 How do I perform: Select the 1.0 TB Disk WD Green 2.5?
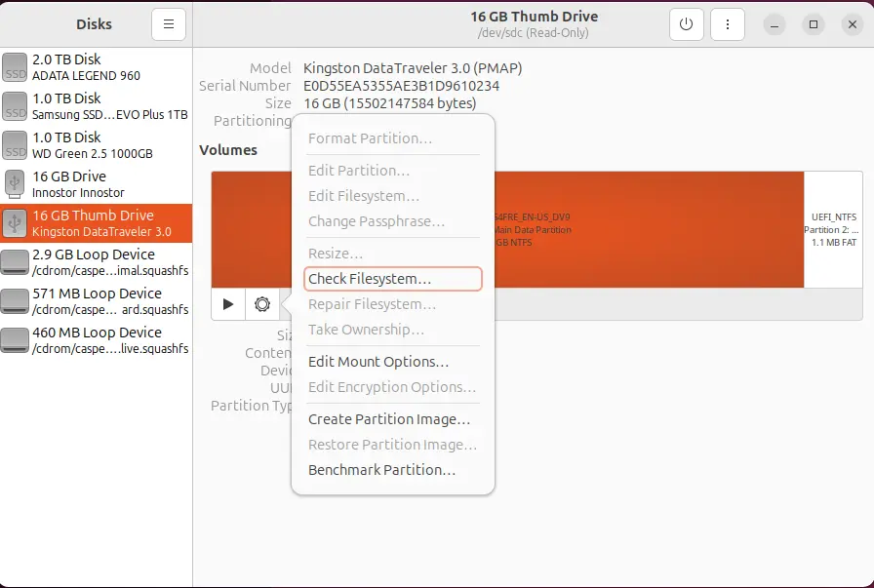coord(96,145)
